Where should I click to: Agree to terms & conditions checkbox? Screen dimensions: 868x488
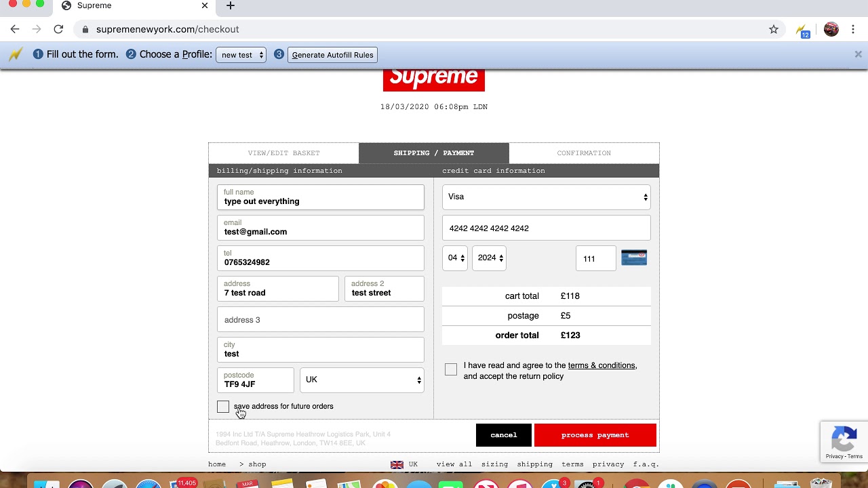click(x=451, y=369)
